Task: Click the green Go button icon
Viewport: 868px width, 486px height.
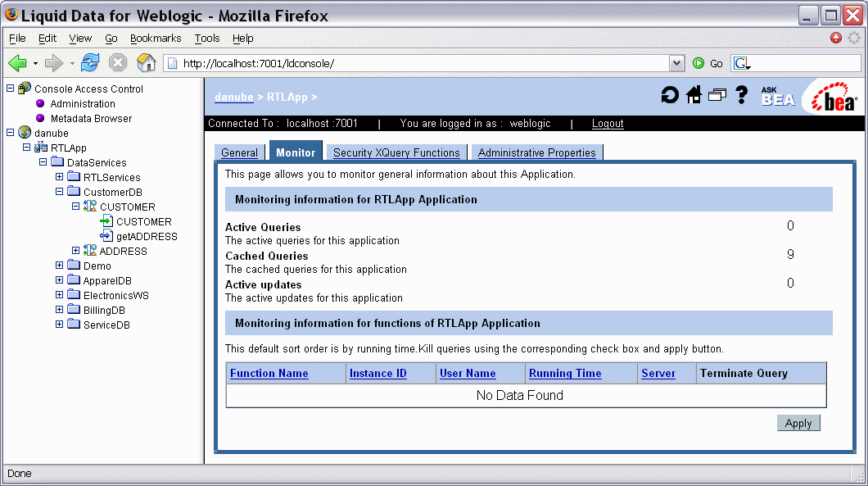Action: pos(698,63)
